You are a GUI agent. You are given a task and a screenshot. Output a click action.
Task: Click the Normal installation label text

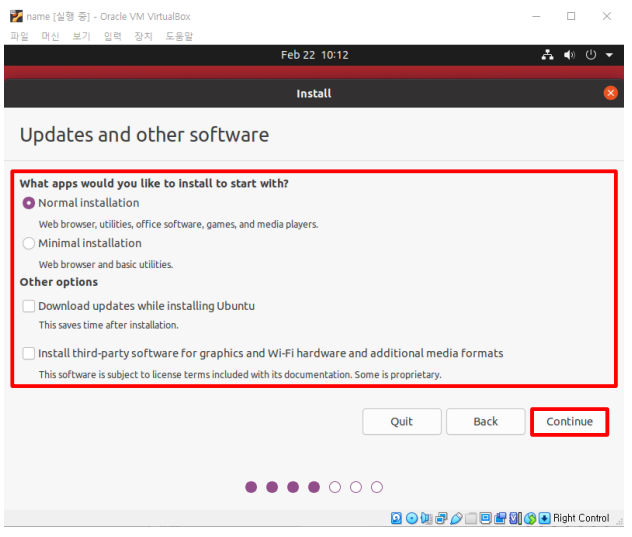coord(89,203)
